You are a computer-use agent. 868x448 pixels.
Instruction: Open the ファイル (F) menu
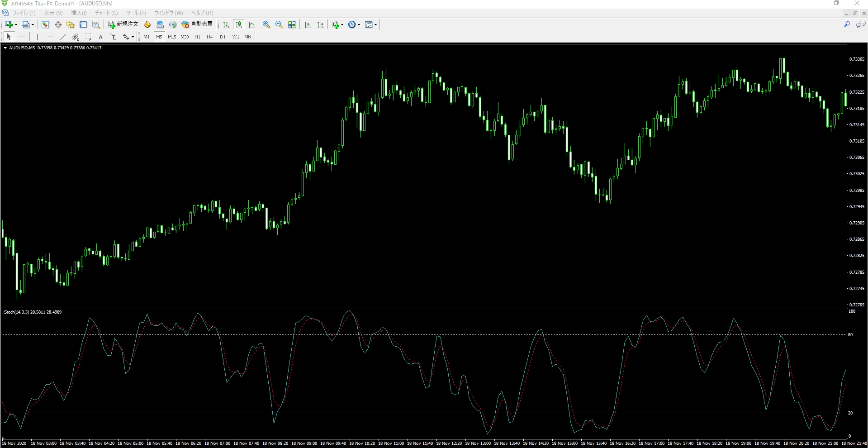click(24, 13)
